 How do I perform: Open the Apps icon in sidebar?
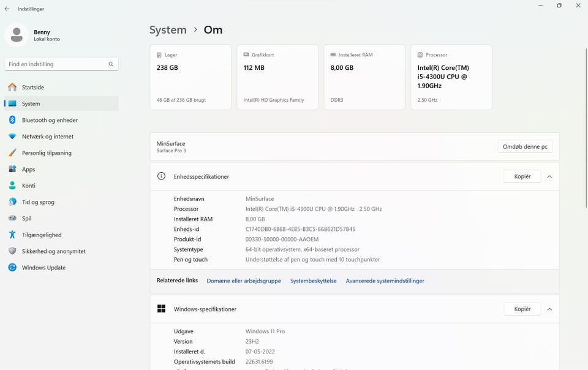tap(12, 169)
